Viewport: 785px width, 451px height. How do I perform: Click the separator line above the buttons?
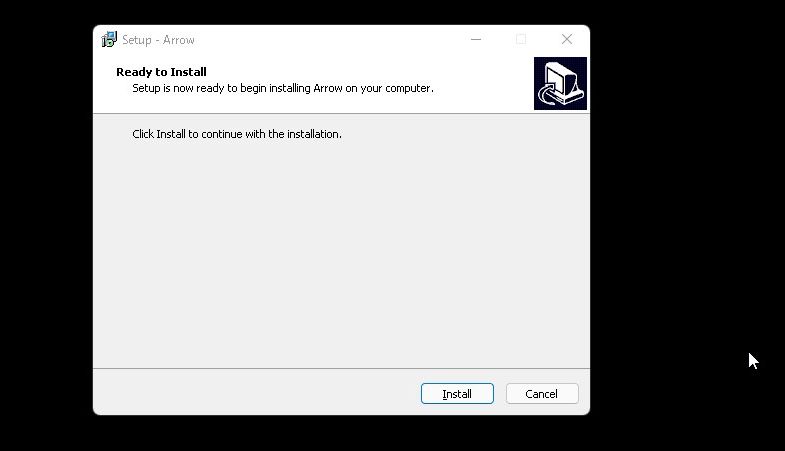point(341,368)
